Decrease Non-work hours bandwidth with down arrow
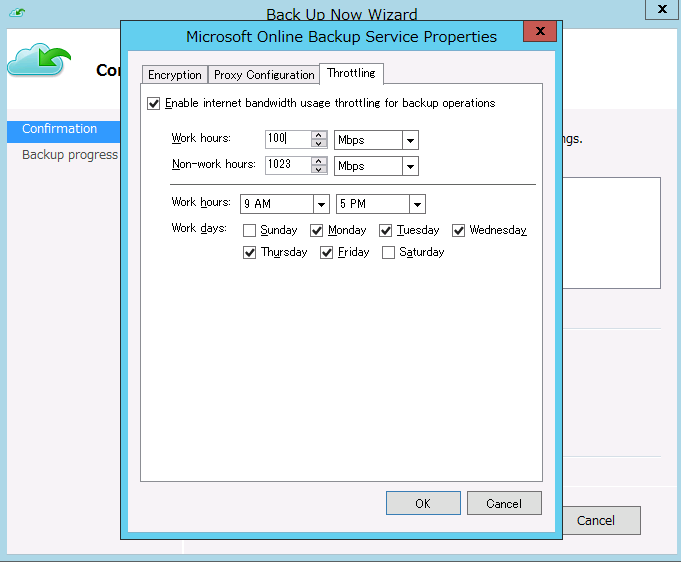Image resolution: width=681 pixels, height=562 pixels. [x=319, y=170]
